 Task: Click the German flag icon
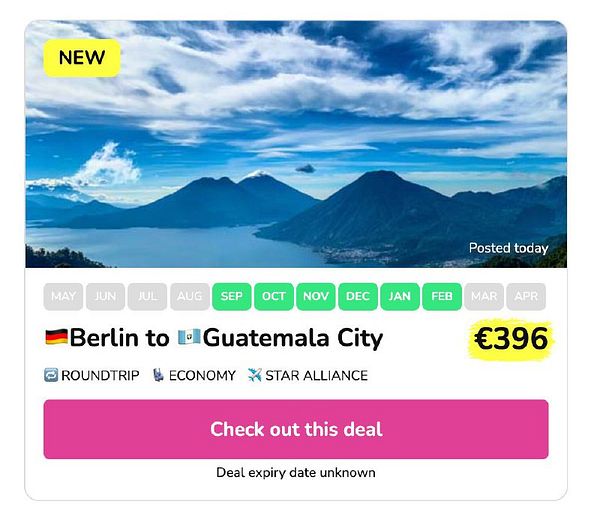pyautogui.click(x=56, y=337)
